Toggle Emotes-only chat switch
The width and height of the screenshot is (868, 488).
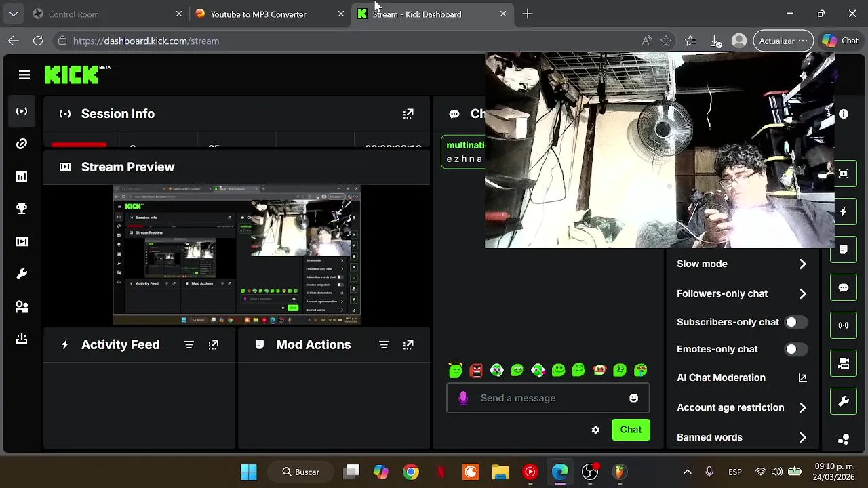coord(795,349)
